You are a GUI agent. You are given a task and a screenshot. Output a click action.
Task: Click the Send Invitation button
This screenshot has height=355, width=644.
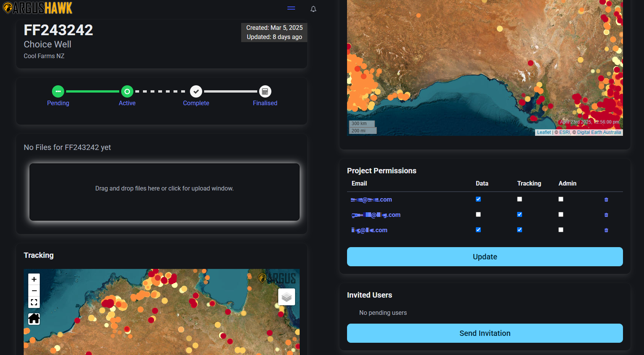485,333
